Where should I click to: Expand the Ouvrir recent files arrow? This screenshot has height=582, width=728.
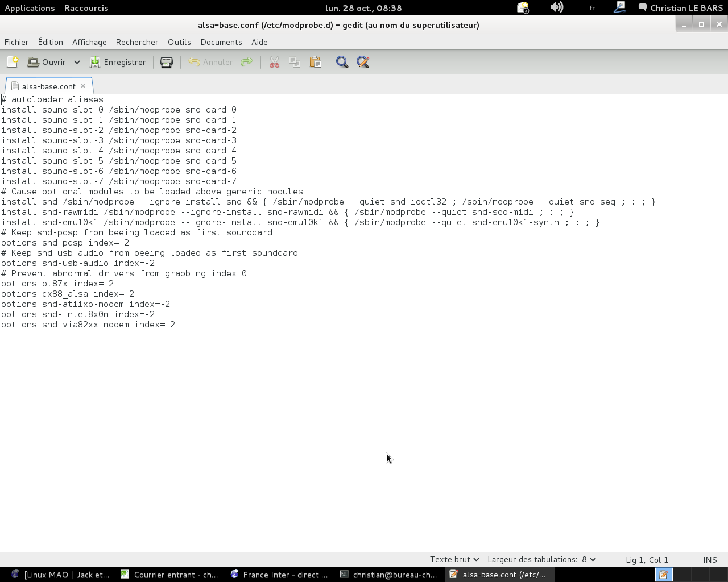point(77,62)
